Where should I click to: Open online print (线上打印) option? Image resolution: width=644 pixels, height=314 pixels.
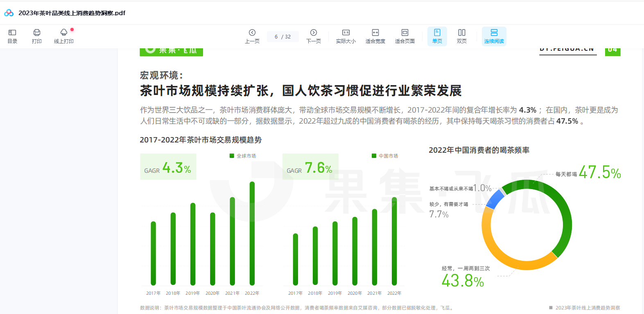[x=64, y=36]
